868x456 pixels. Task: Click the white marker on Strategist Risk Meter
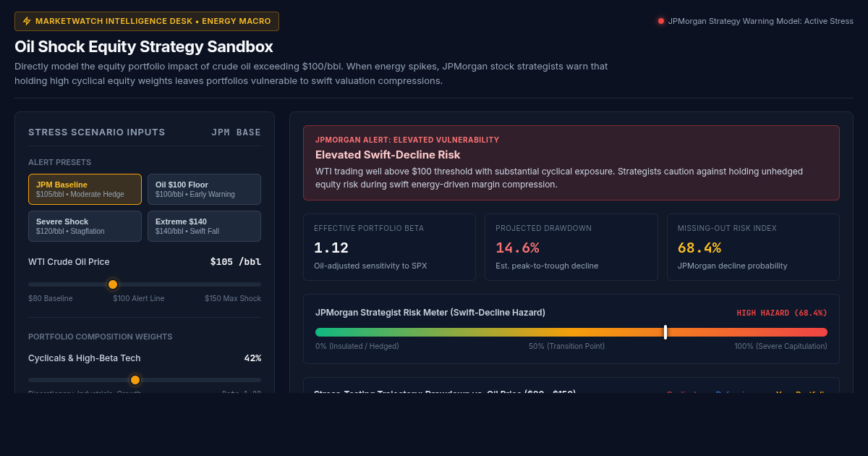[665, 332]
